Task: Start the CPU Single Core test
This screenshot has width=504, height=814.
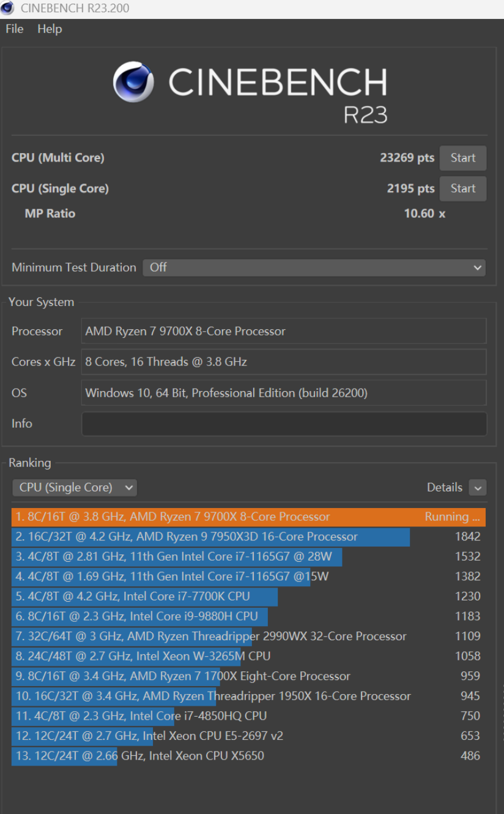Action: click(x=462, y=189)
